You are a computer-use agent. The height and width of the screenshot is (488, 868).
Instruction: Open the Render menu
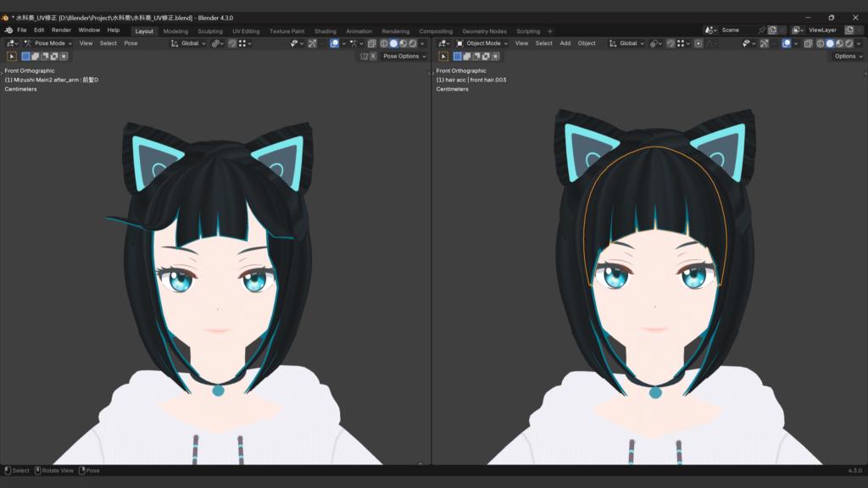(61, 30)
